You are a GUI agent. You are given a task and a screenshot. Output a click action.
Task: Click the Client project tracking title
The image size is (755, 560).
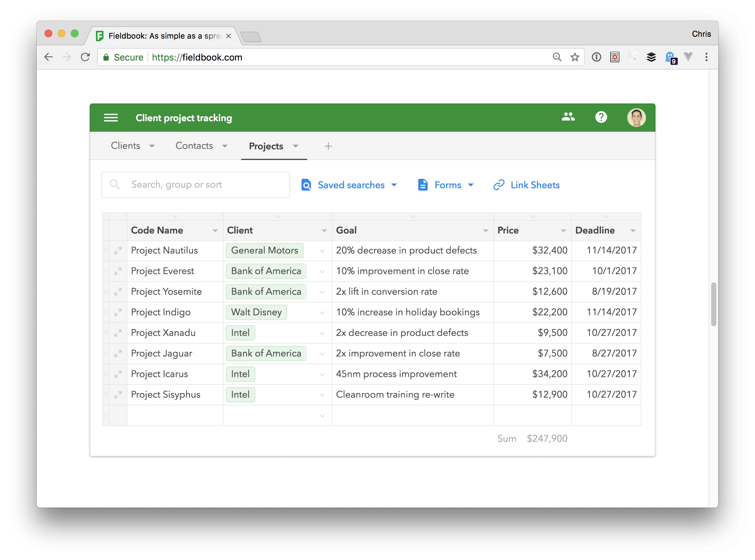click(184, 118)
